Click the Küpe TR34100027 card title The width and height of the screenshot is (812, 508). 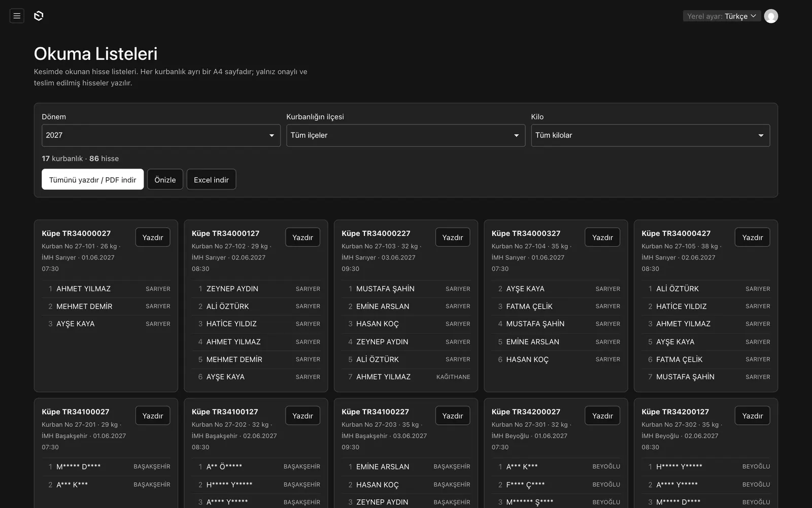click(76, 411)
